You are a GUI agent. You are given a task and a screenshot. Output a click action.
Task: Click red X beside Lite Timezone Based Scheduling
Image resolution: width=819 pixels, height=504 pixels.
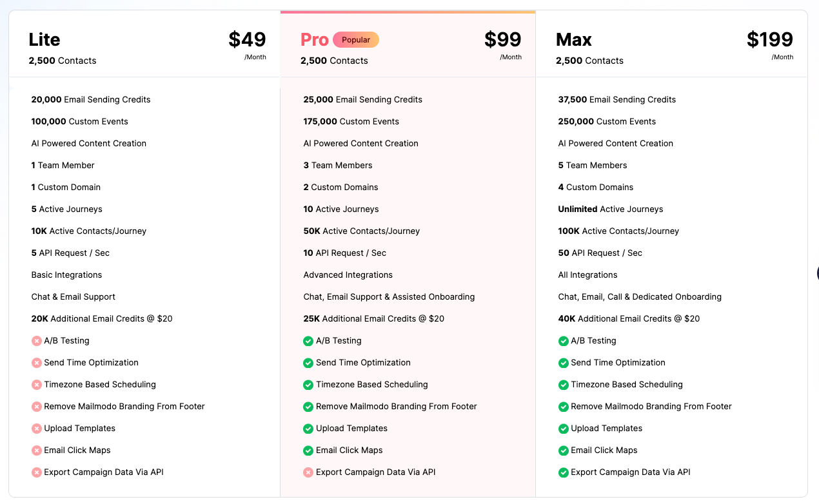pyautogui.click(x=37, y=385)
